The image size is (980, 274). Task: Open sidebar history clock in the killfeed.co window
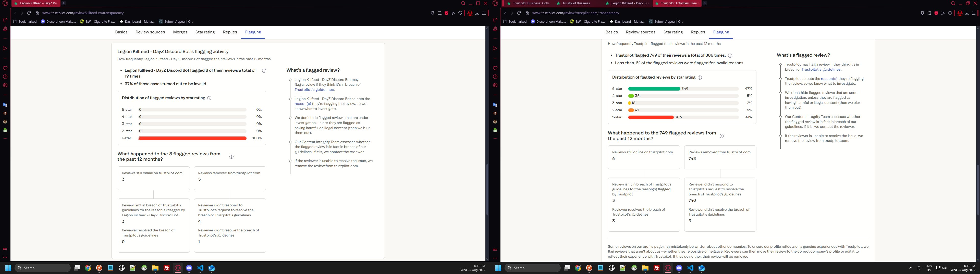pyautogui.click(x=5, y=77)
